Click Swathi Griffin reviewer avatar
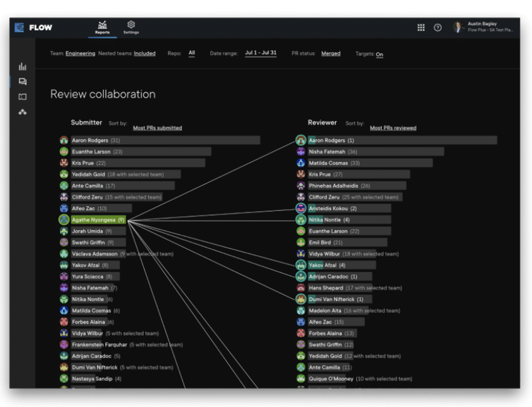Image resolution: width=532 pixels, height=407 pixels. click(300, 345)
